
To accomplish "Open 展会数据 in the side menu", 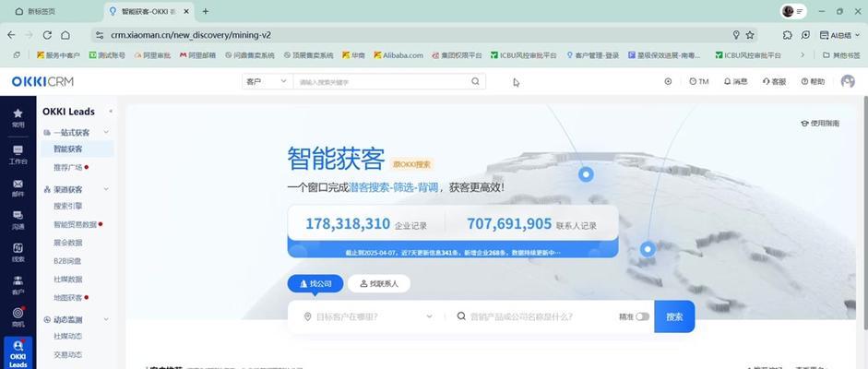I will (67, 243).
